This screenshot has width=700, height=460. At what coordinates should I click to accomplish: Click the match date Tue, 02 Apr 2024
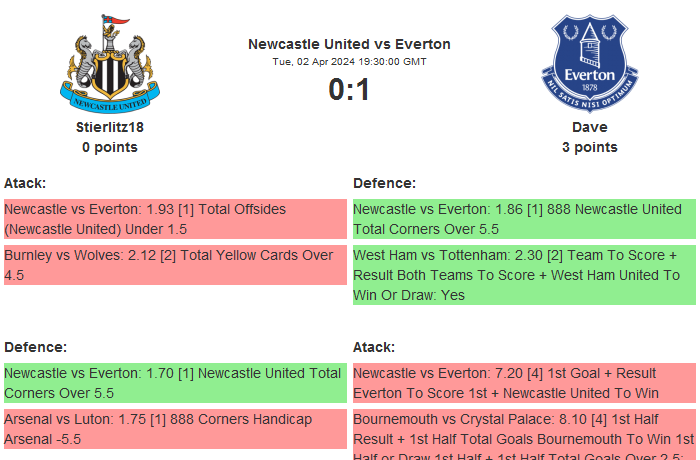point(349,62)
